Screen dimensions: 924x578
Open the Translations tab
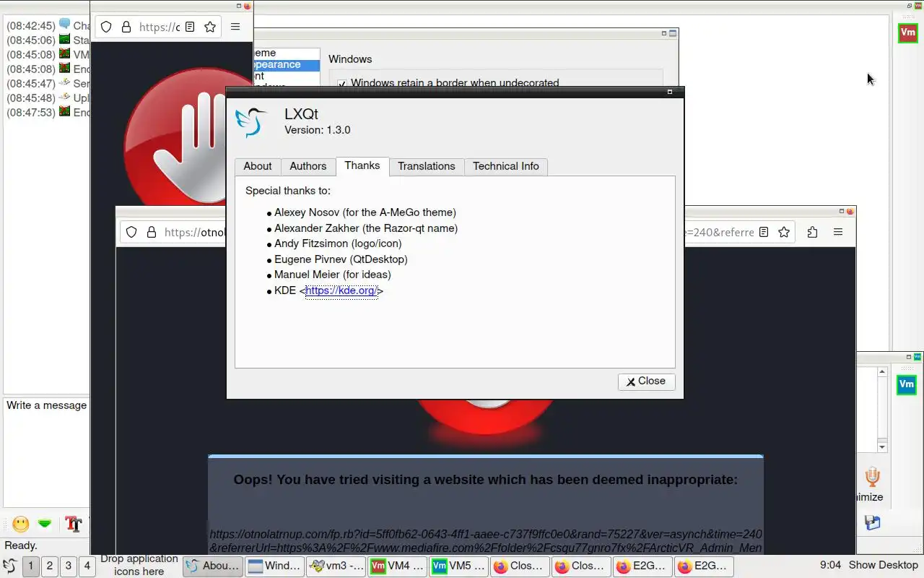(x=426, y=166)
